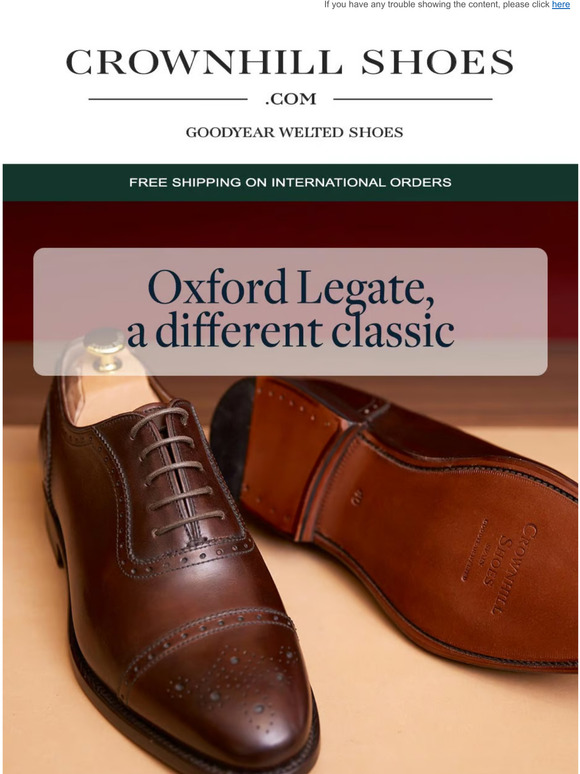
Task: Click the 'trouble showing the content' notice text
Action: pyautogui.click(x=437, y=4)
